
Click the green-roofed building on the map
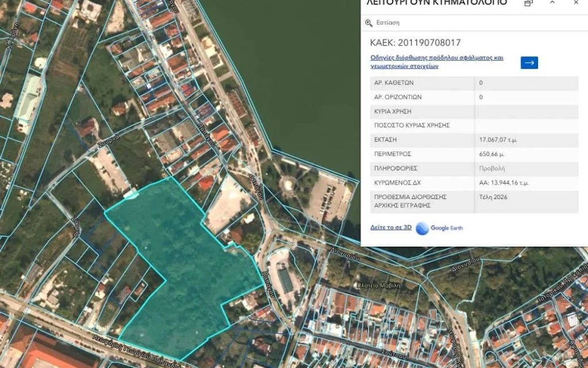coord(27,97)
